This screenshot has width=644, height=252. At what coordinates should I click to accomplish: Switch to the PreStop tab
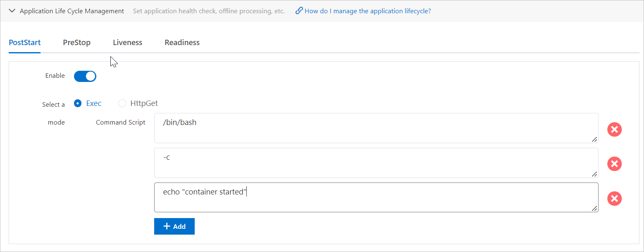[76, 43]
